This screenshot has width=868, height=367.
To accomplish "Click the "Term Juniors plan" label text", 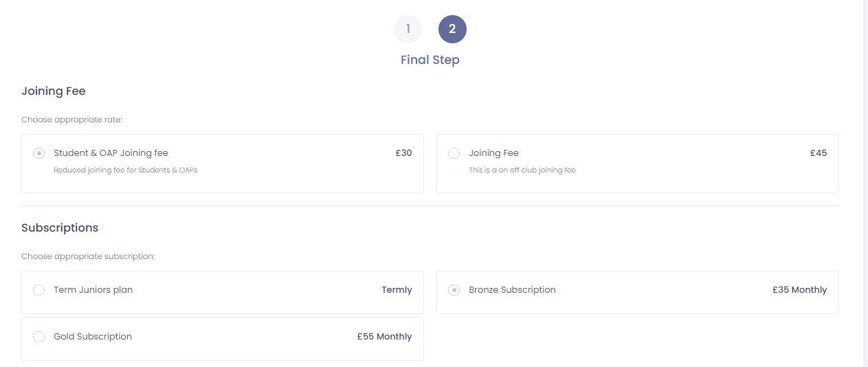I will [93, 290].
